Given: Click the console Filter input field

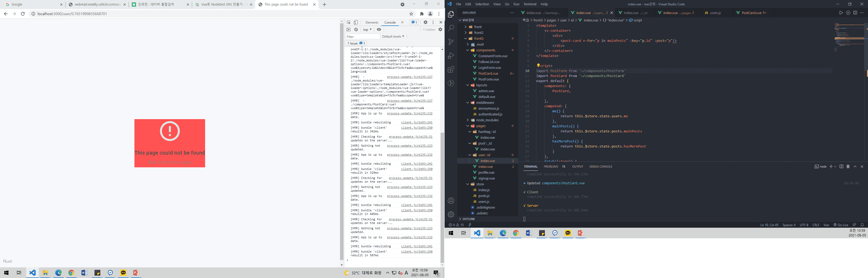Looking at the screenshot, I should click(362, 36).
